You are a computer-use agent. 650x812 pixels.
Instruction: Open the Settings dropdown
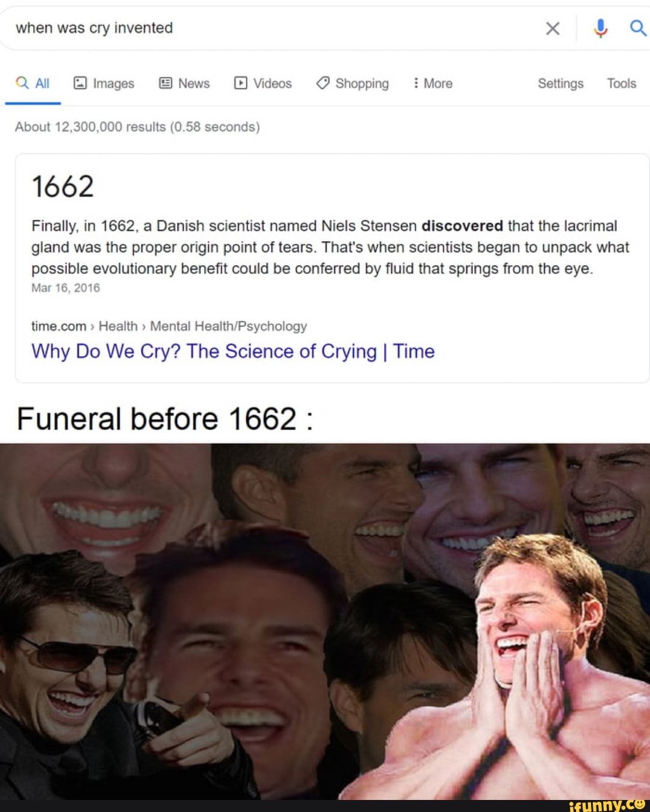(x=560, y=83)
